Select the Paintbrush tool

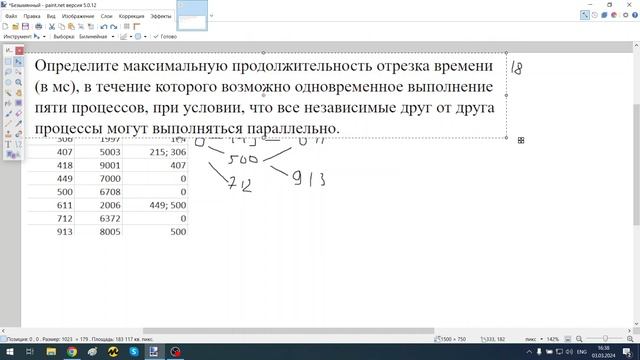point(8,113)
